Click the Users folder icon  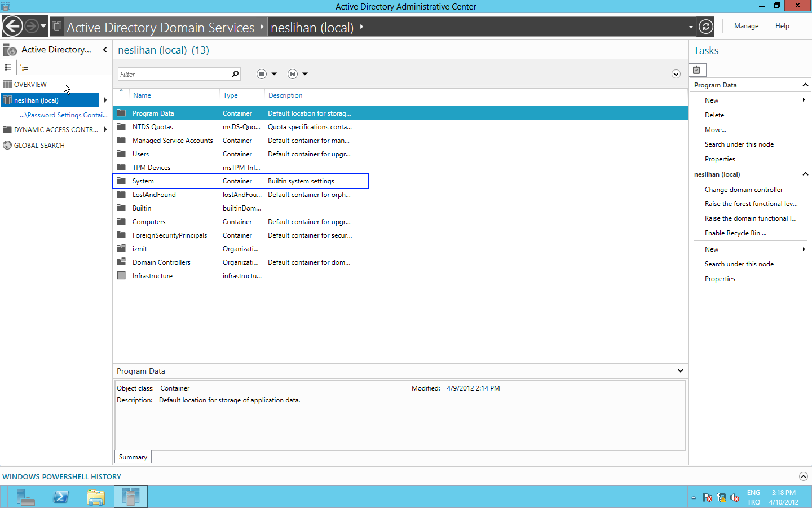click(121, 154)
